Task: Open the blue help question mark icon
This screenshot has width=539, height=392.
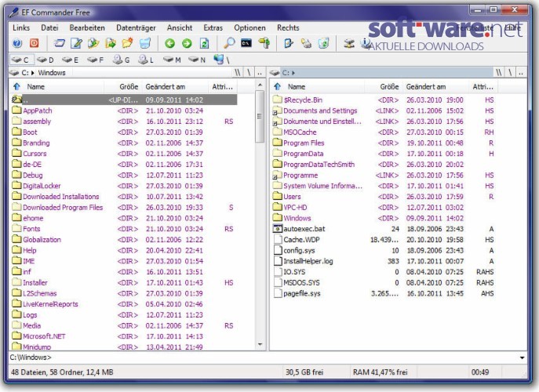Action: (x=16, y=43)
